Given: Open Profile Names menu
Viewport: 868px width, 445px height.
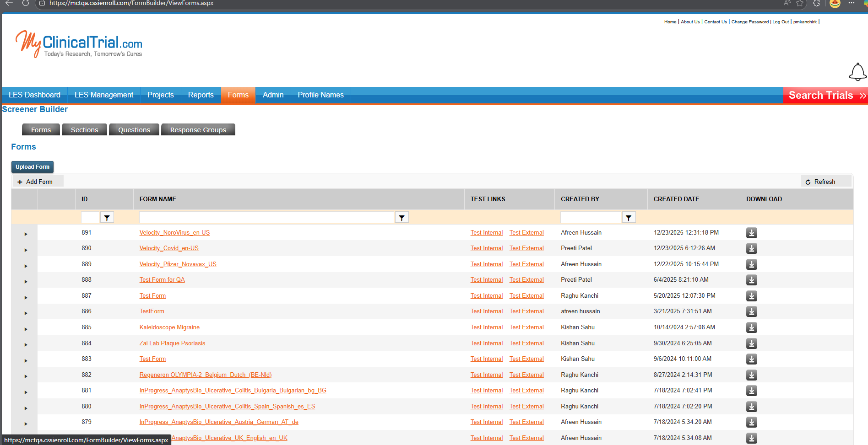Looking at the screenshot, I should (321, 95).
